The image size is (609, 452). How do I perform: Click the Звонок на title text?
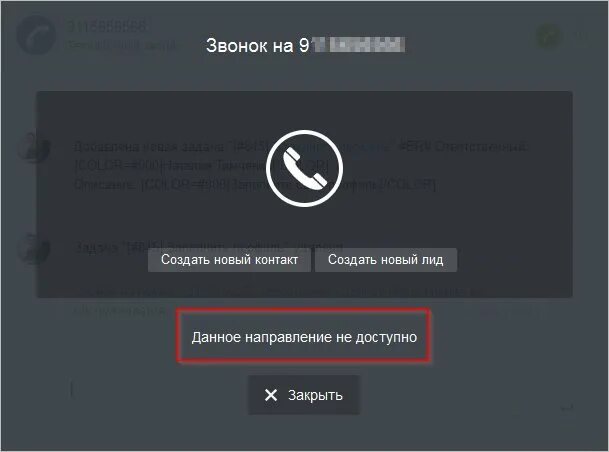click(249, 45)
